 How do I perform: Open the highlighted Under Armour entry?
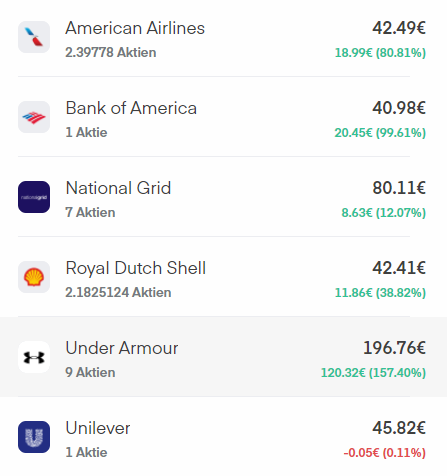(223, 357)
